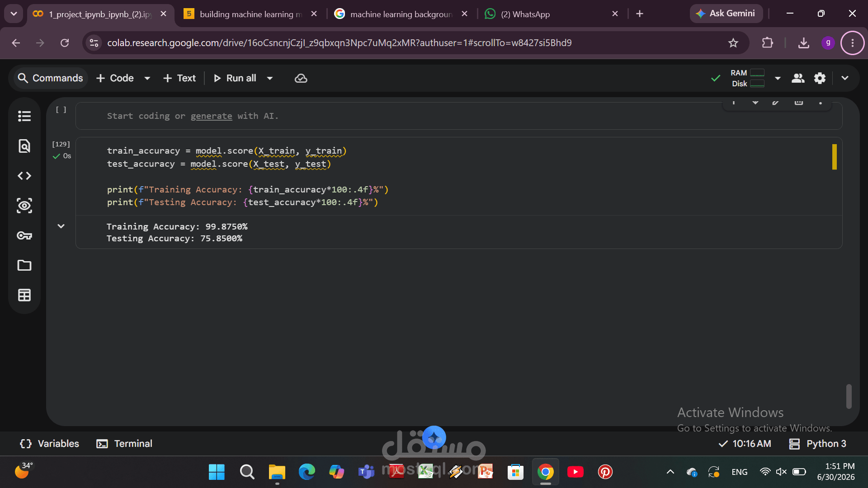Collapse the header with the chevron toggle

coord(844,78)
